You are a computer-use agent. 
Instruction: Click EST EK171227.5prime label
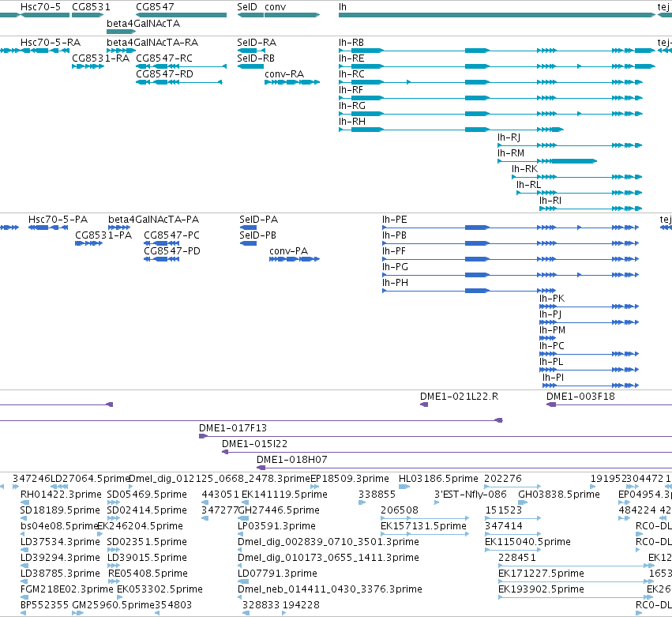(x=541, y=574)
